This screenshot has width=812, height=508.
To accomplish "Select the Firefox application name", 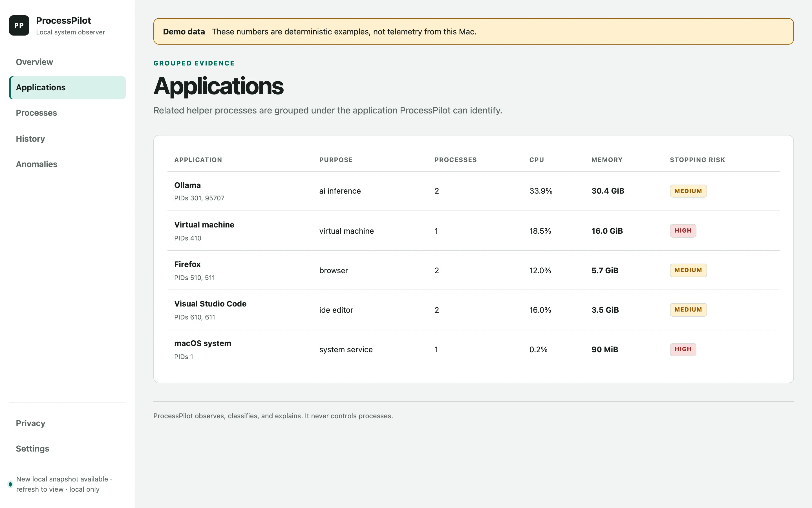I will point(187,264).
